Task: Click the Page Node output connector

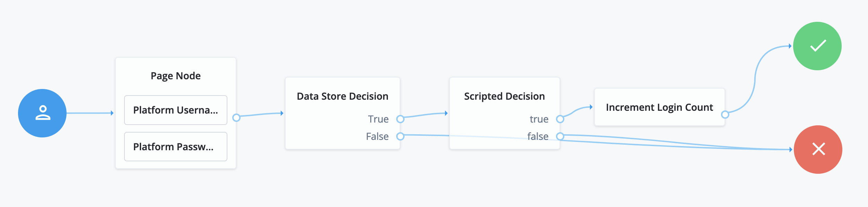Action: click(x=236, y=118)
